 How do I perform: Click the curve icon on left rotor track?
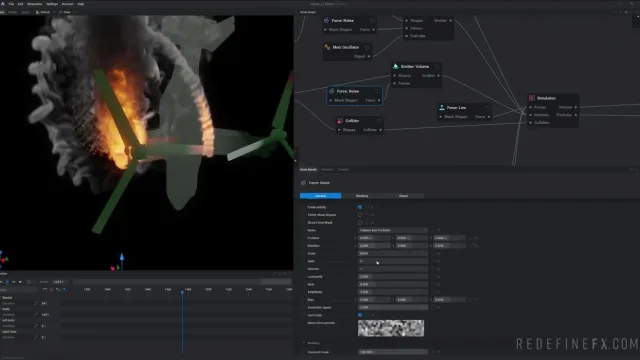[x=36, y=326]
